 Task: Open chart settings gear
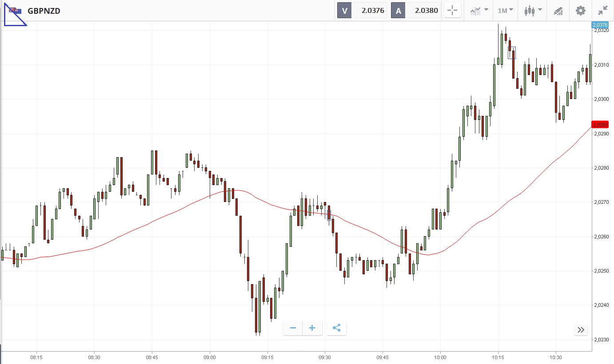(x=581, y=11)
